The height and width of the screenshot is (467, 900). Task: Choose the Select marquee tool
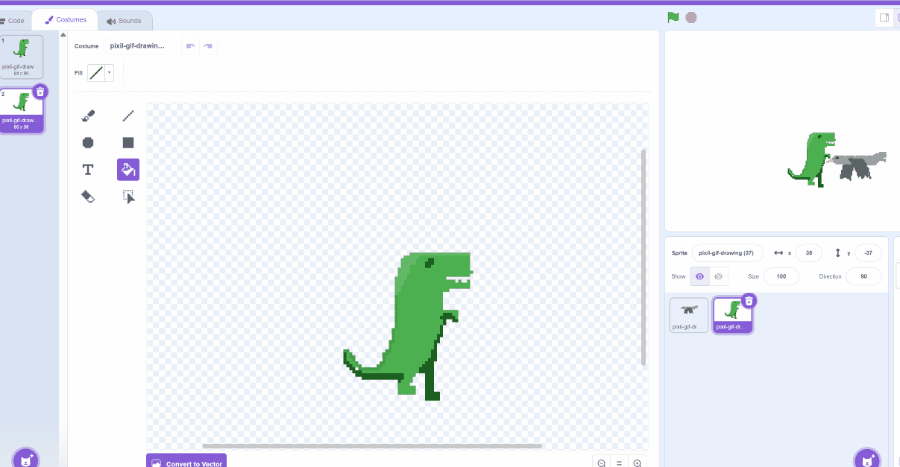[x=128, y=197]
